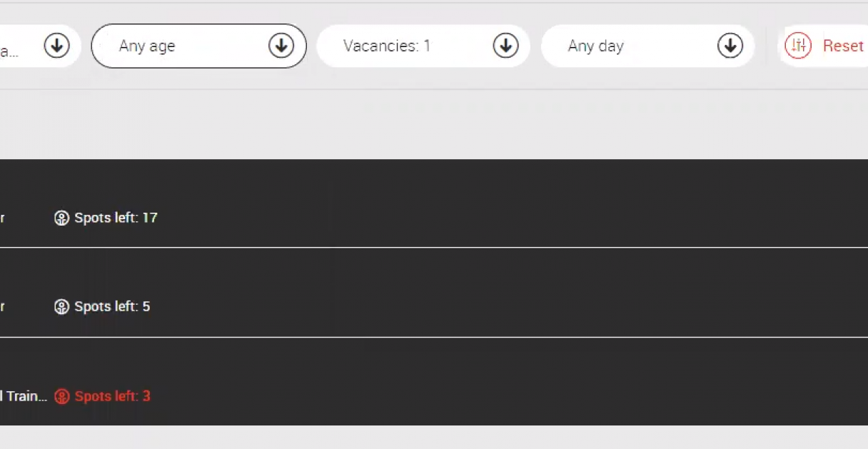Reset all filters via Reset text

click(843, 46)
